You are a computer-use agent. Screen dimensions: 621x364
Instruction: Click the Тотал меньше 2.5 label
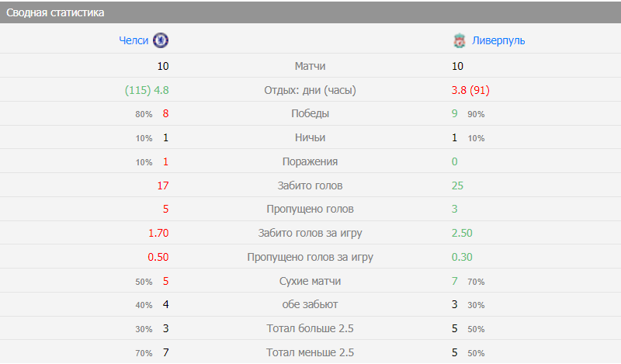[310, 352]
